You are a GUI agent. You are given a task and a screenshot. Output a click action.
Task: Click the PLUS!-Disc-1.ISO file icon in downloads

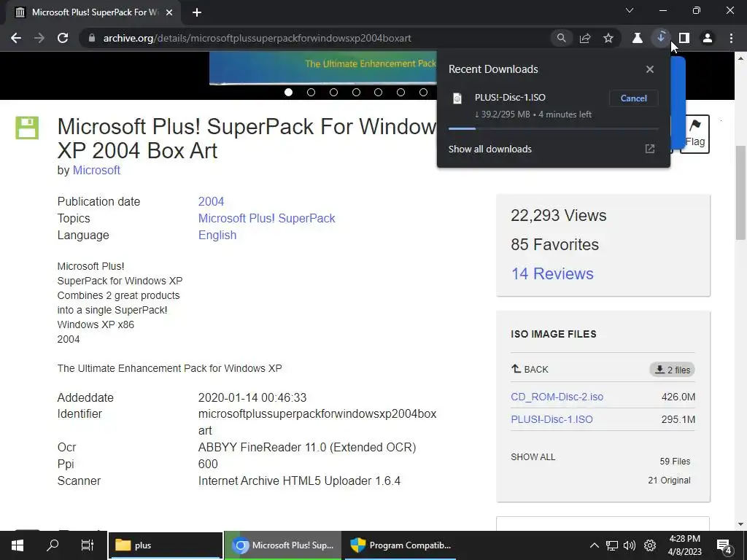(x=457, y=98)
